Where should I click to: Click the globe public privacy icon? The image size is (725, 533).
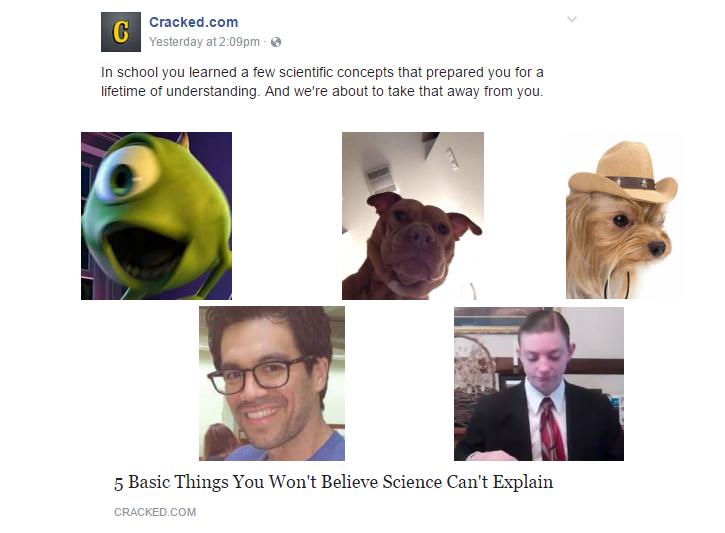click(276, 42)
